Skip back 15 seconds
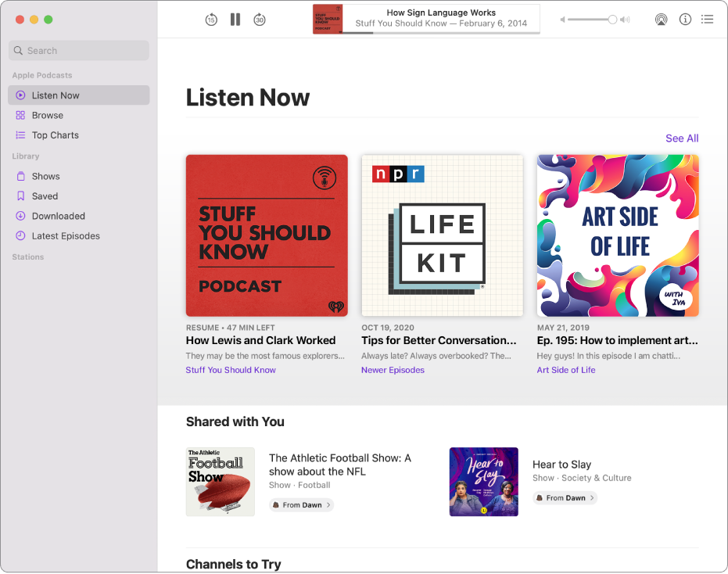728x574 pixels. [x=211, y=20]
